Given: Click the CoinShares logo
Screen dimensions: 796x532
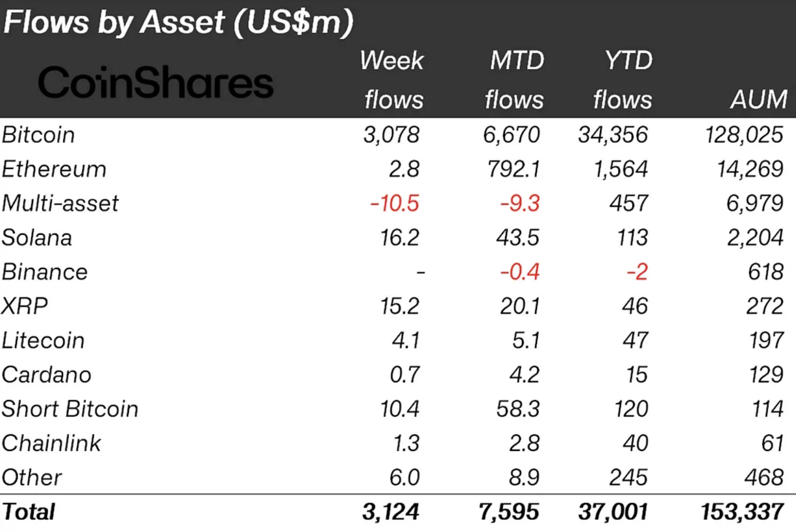Looking at the screenshot, I should point(156,83).
